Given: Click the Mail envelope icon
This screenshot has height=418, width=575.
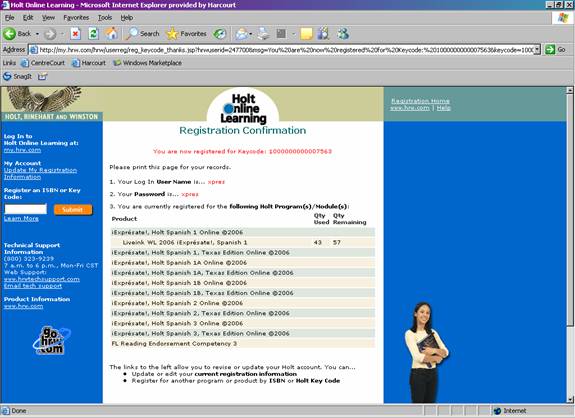Looking at the screenshot, I should click(241, 34).
